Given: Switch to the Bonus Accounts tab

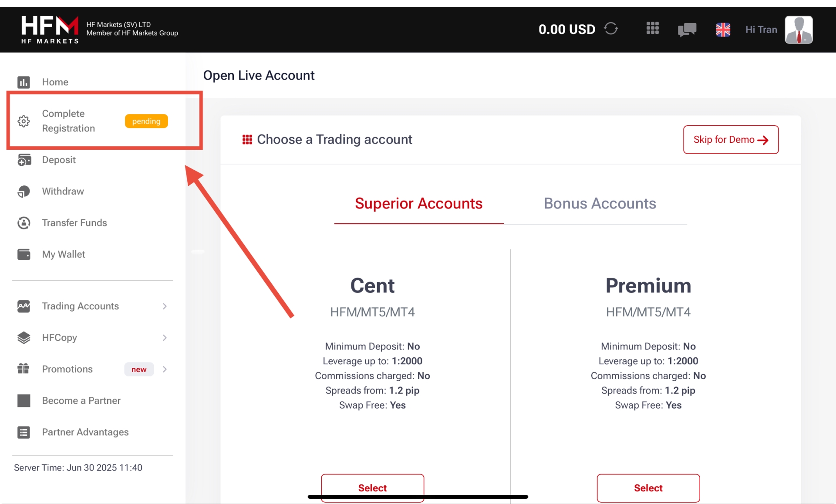Looking at the screenshot, I should click(x=600, y=204).
